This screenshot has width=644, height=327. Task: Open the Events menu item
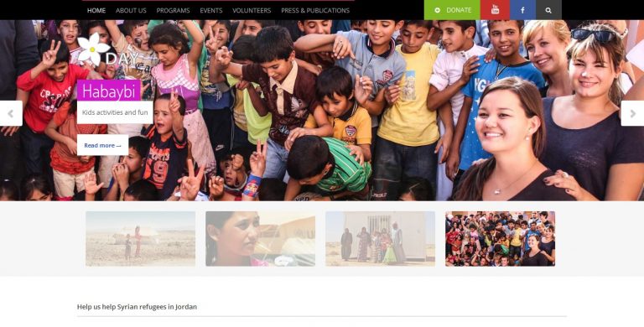tap(211, 10)
